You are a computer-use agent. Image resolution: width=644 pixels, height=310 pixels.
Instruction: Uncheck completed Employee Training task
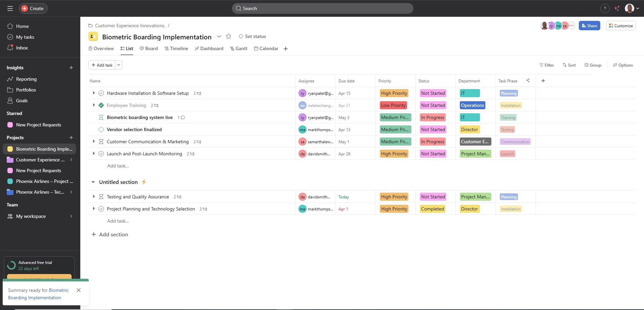101,105
